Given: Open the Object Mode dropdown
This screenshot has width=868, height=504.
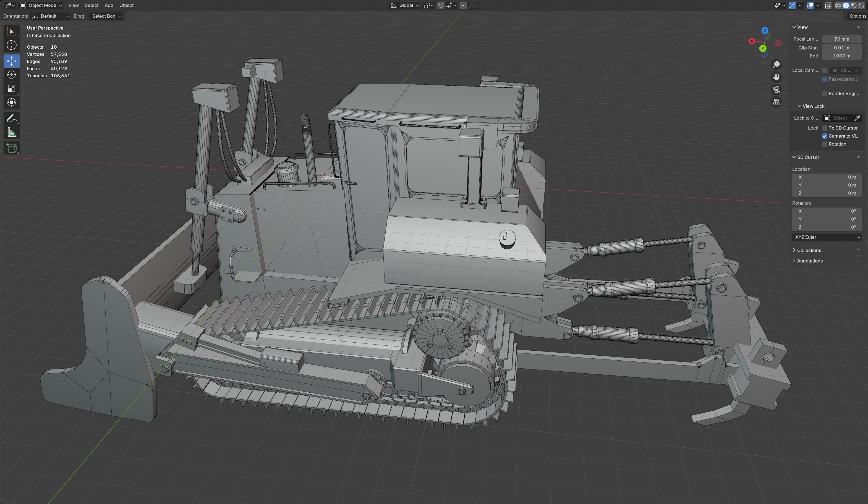Looking at the screenshot, I should pyautogui.click(x=41, y=5).
